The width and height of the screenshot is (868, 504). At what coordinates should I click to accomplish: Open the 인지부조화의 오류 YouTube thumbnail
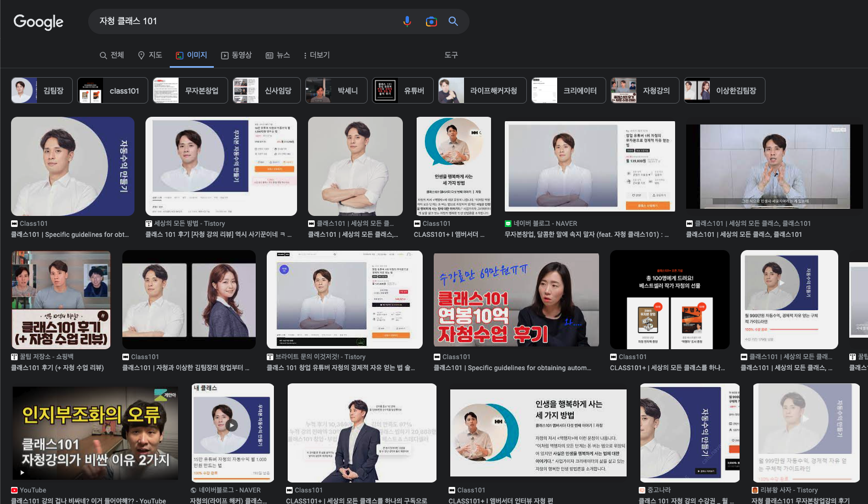click(x=95, y=433)
